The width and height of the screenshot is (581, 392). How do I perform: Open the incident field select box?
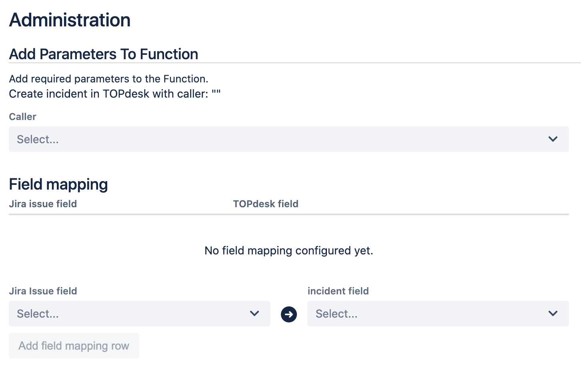(x=428, y=314)
